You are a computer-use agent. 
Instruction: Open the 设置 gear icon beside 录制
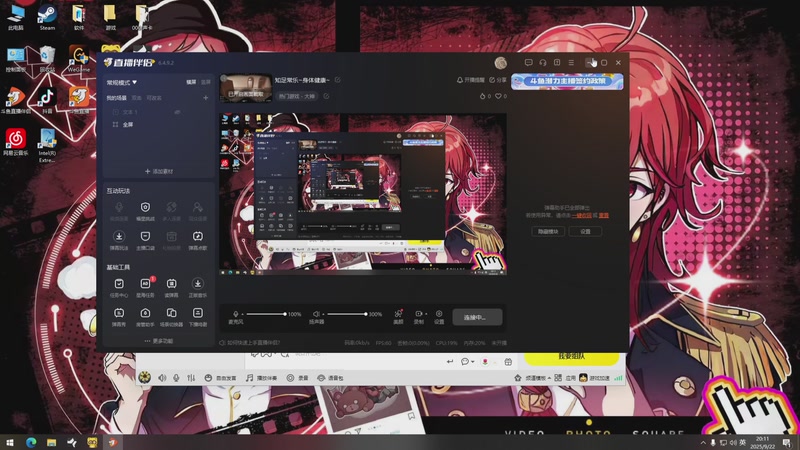pos(439,313)
